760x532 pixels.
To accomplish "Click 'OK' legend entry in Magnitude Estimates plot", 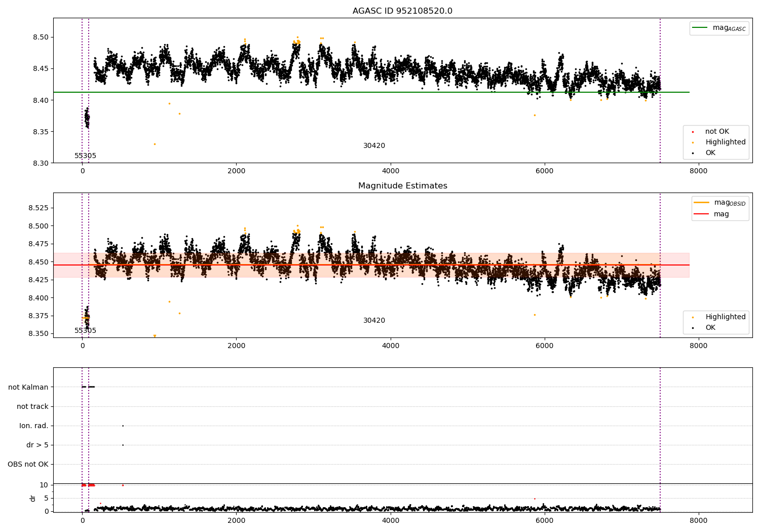I will pyautogui.click(x=710, y=328).
